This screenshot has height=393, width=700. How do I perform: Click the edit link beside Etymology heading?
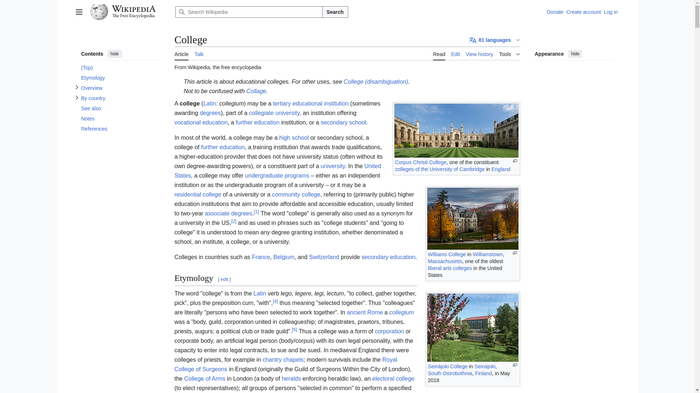pyautogui.click(x=224, y=280)
